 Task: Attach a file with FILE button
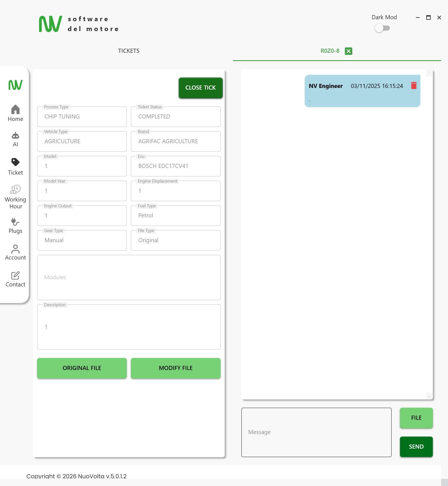(416, 418)
